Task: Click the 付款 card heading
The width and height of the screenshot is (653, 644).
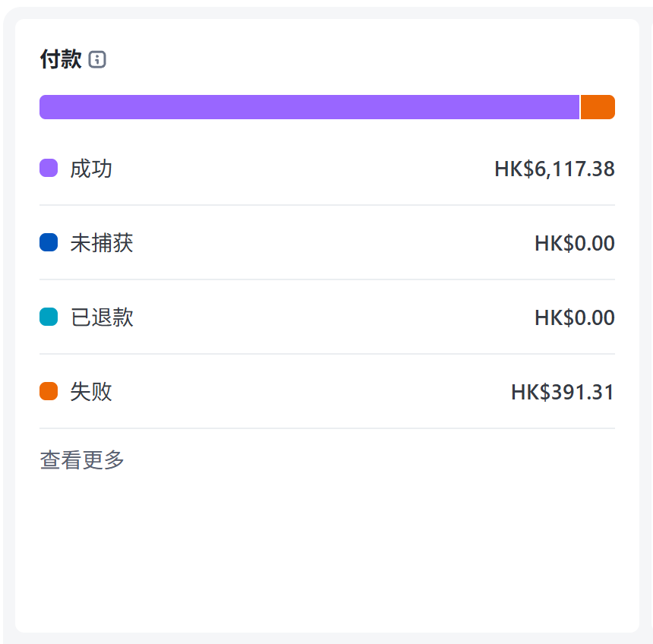Action: [x=61, y=59]
